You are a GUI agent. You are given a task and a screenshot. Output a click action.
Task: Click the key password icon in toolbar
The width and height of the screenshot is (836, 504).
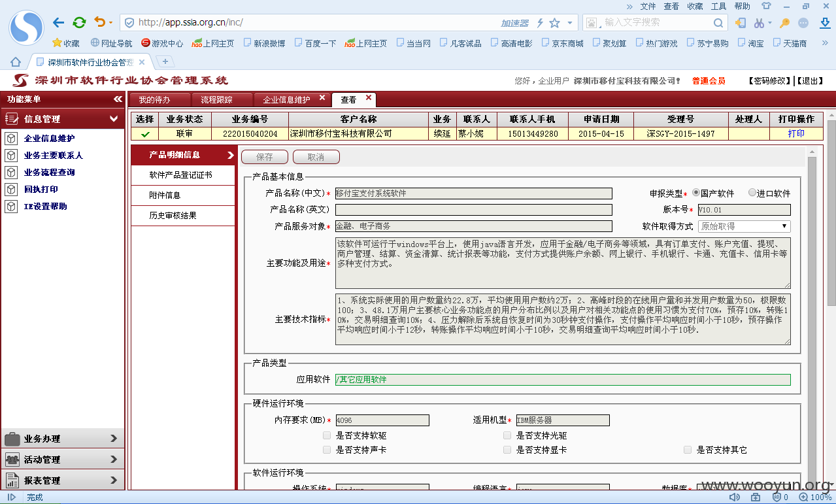coord(784,23)
